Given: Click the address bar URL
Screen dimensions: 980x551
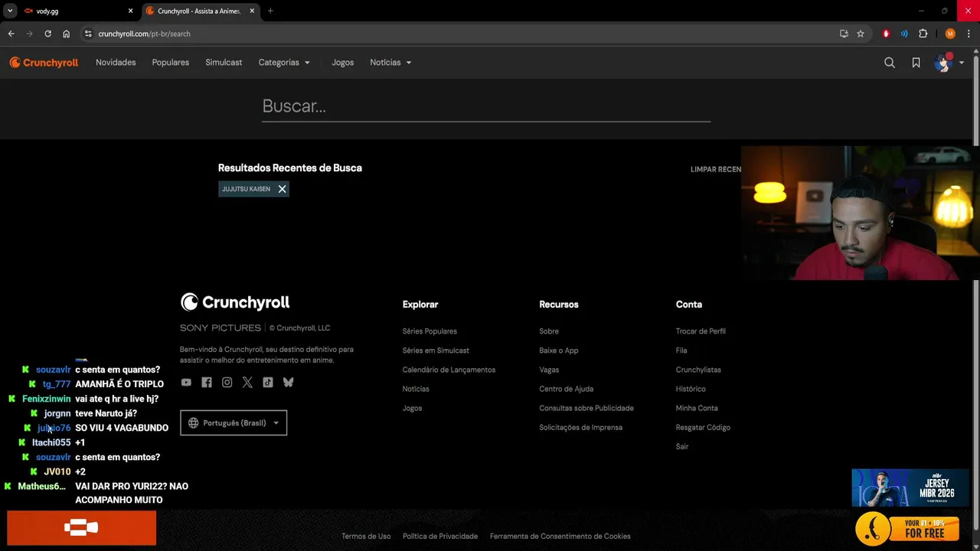Looking at the screenshot, I should 145,34.
